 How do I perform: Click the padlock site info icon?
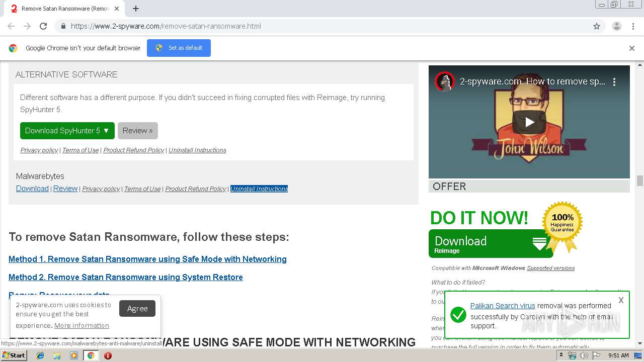tap(63, 26)
